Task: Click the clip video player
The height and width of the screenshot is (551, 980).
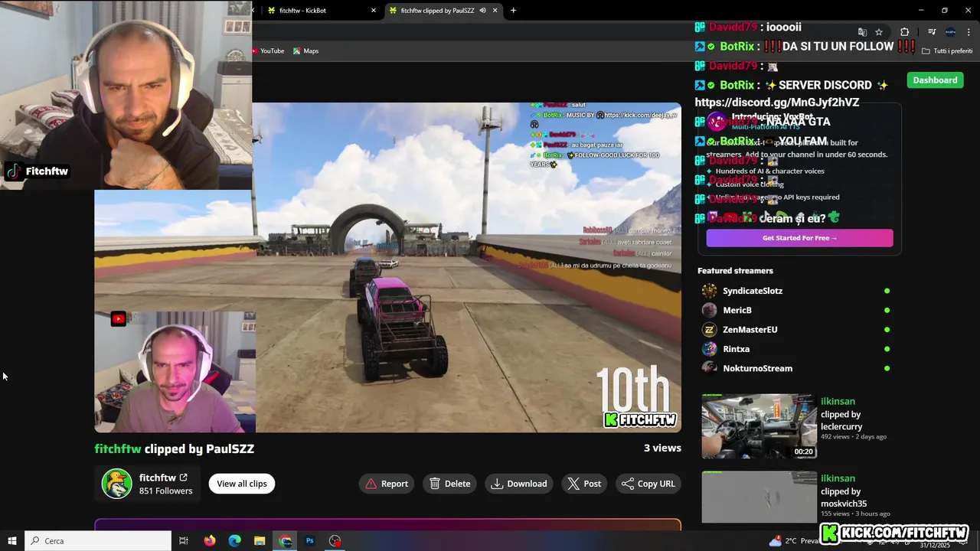Action: point(387,268)
